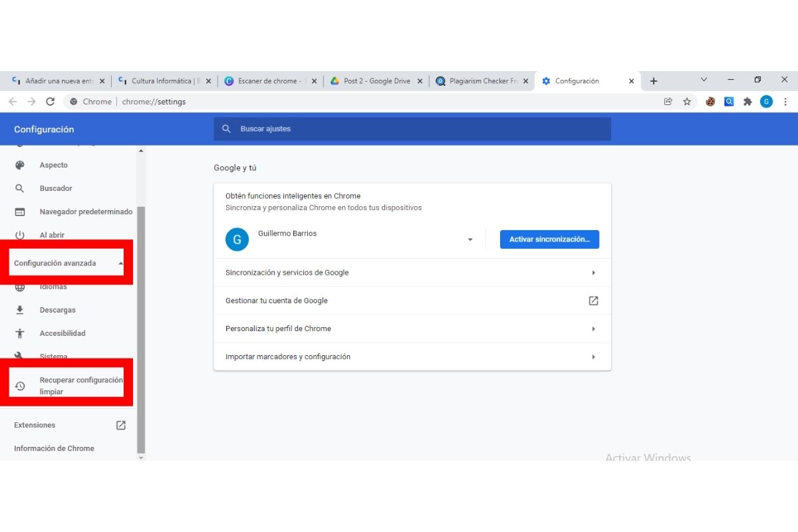
Task: Switch to Plagiarism Checker tab
Action: tap(483, 81)
